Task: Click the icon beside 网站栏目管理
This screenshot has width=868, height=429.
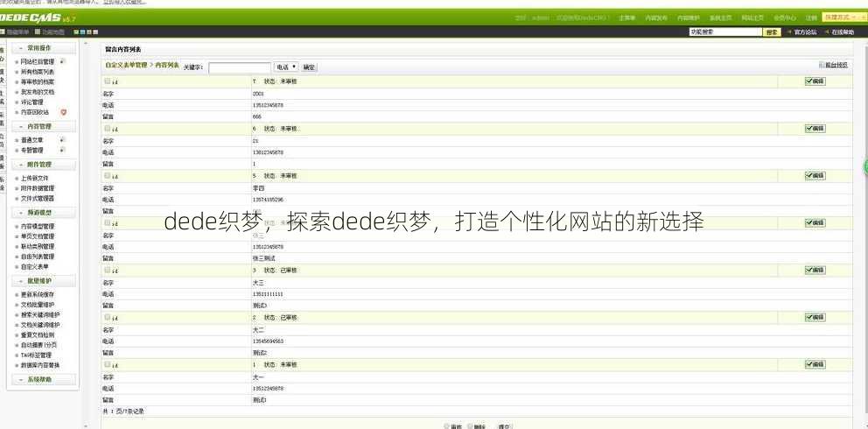Action: pyautogui.click(x=62, y=61)
